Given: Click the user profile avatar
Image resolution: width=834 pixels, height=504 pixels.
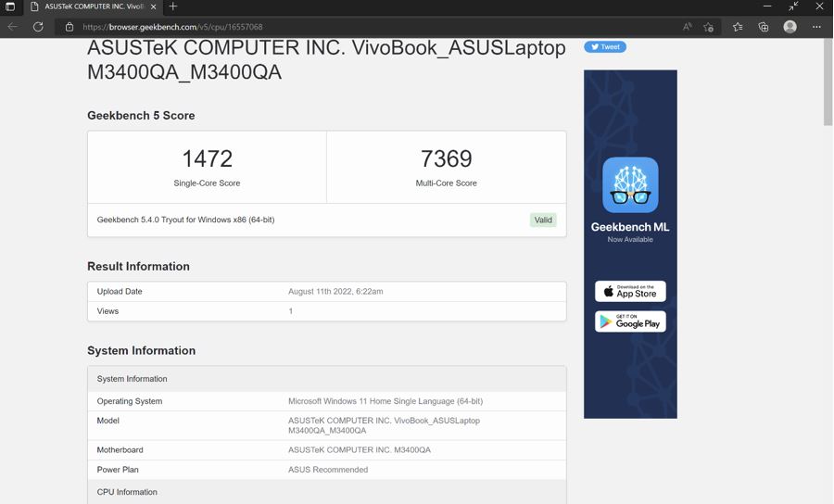Looking at the screenshot, I should (x=790, y=27).
